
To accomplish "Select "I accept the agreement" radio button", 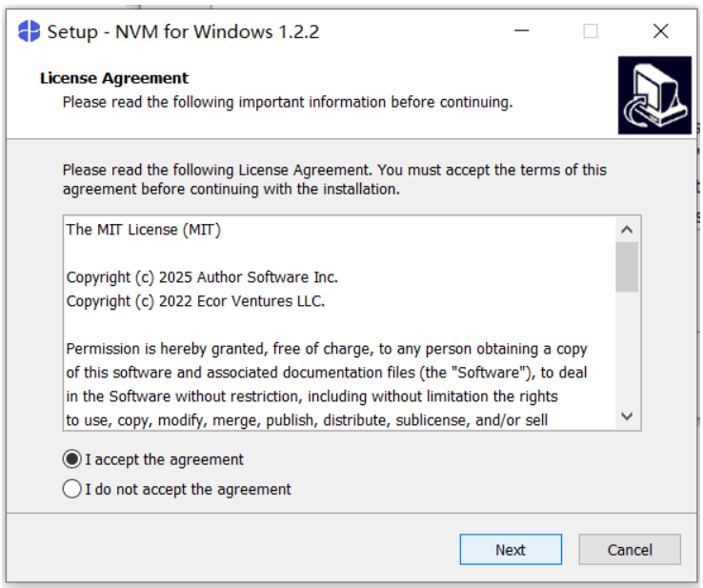I will [x=71, y=459].
